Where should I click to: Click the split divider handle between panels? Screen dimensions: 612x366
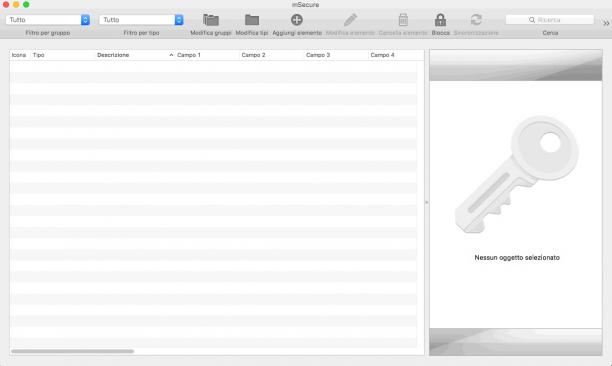point(427,202)
